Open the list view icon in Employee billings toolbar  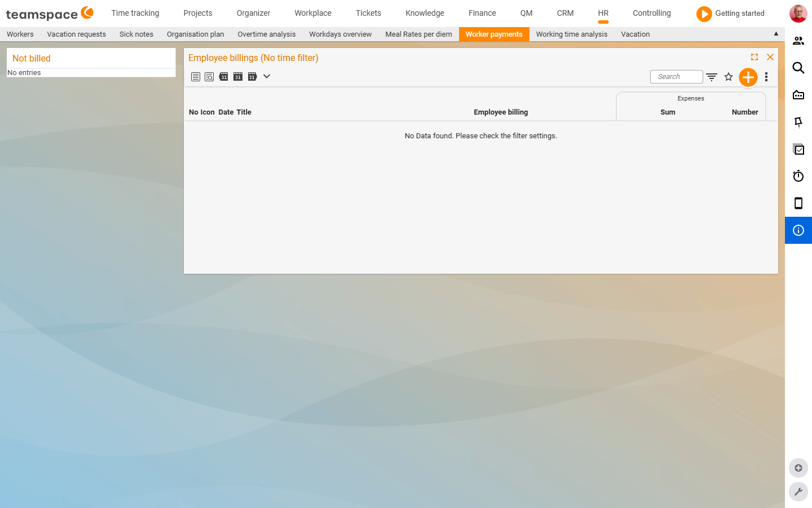196,77
